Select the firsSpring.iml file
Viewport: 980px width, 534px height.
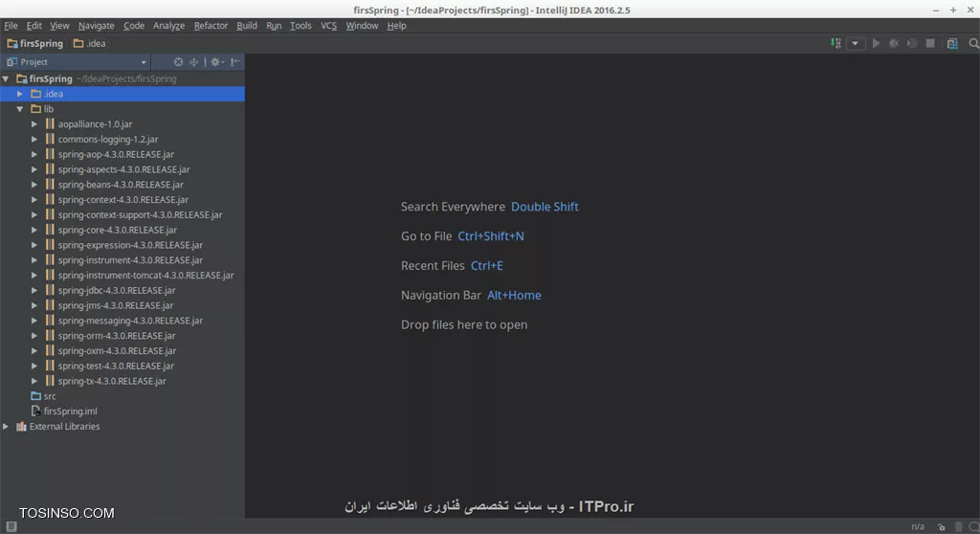(x=70, y=412)
